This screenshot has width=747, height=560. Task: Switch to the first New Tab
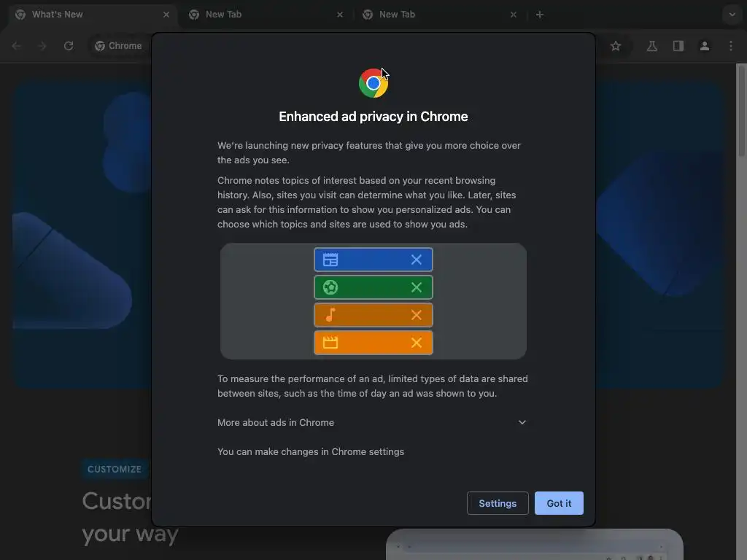point(265,15)
